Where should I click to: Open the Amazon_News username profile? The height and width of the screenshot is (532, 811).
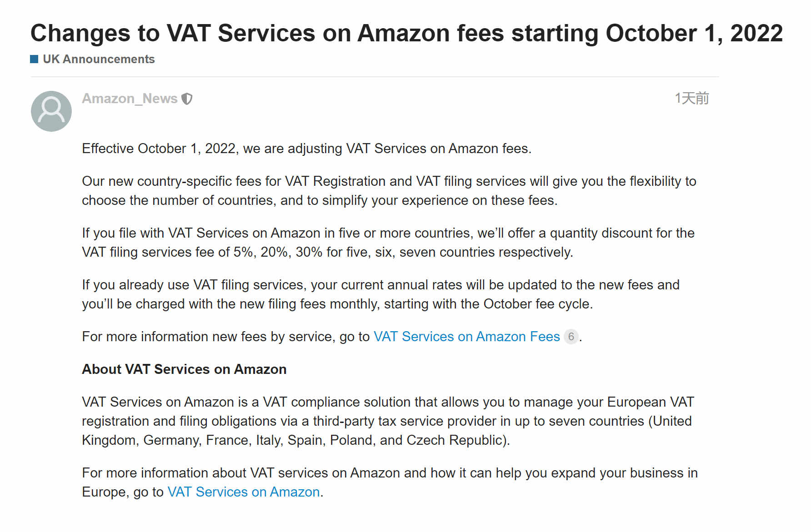tap(130, 99)
